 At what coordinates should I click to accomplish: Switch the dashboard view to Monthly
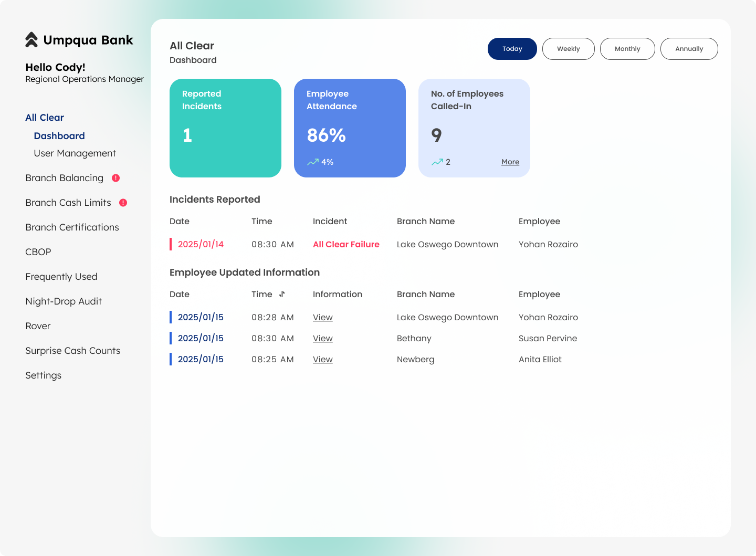(627, 48)
